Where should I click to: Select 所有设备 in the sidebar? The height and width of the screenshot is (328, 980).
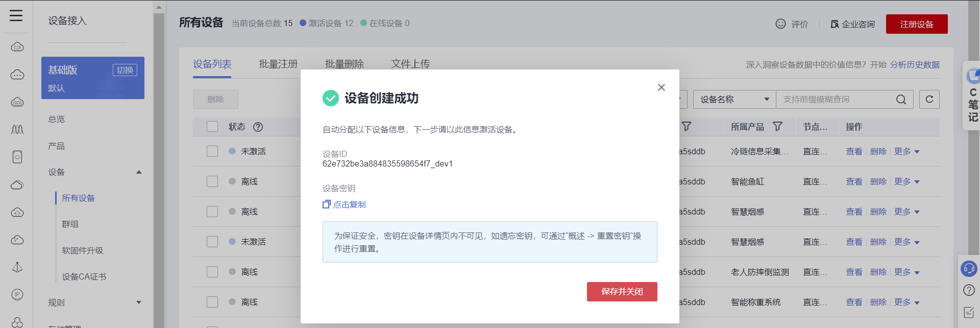(x=78, y=198)
